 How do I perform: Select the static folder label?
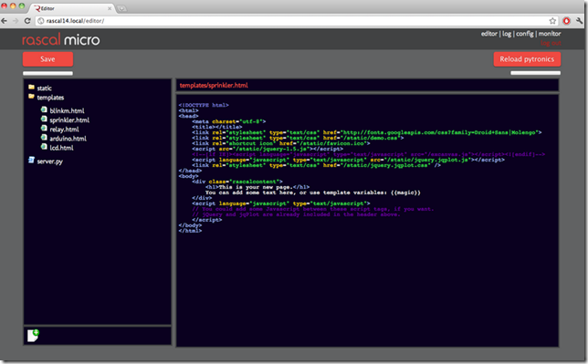[x=44, y=88]
